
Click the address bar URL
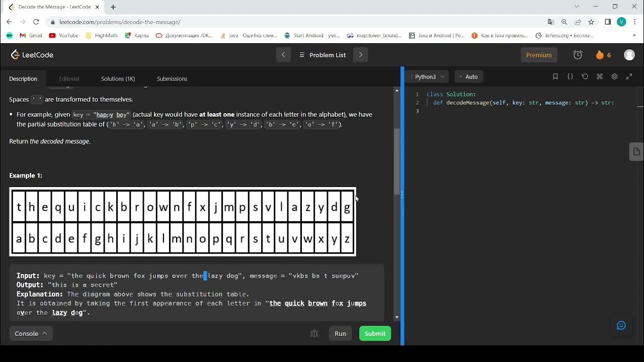(120, 22)
